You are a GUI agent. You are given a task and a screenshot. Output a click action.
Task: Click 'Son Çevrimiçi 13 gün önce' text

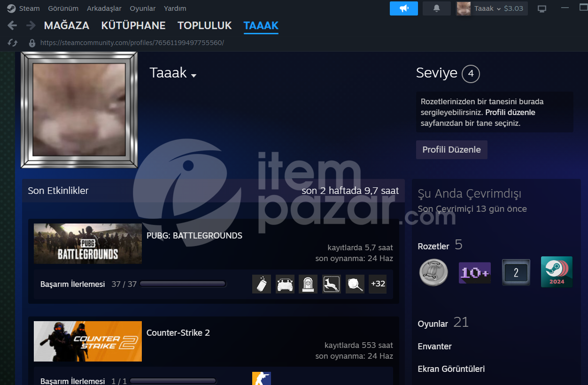[x=472, y=209]
